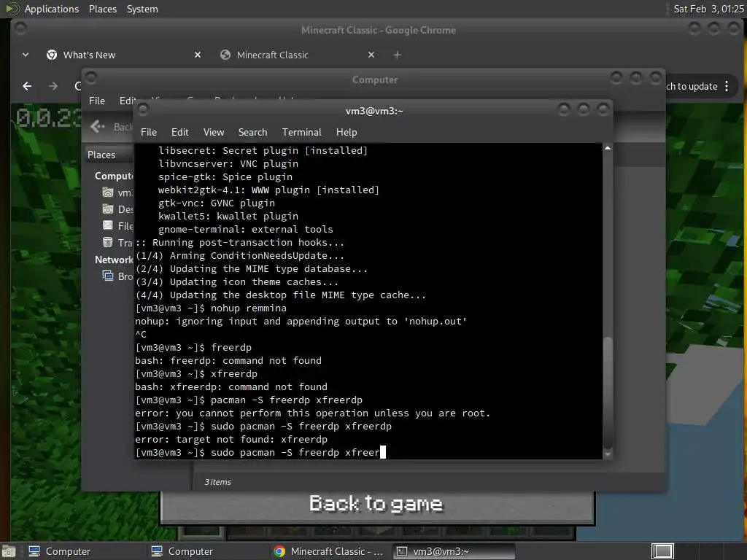747x560 pixels.
Task: Switch to vm3@vm3 terminal taskbar entry
Action: [453, 551]
